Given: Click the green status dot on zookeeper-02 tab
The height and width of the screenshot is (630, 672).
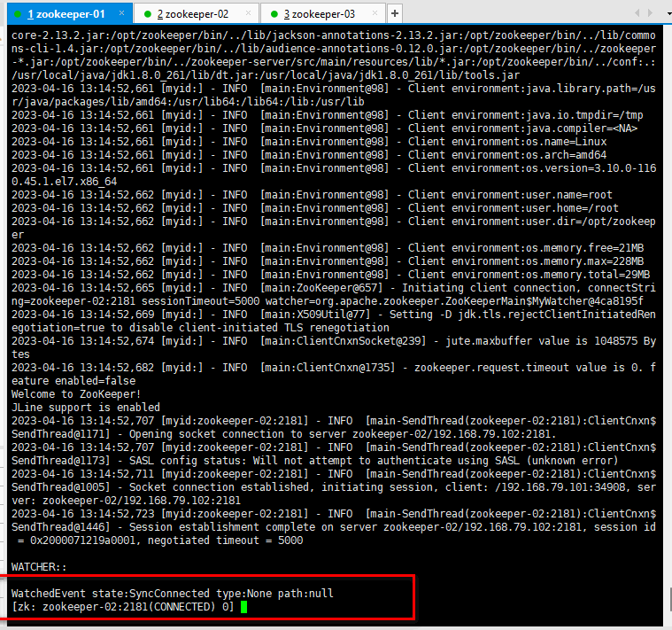Looking at the screenshot, I should click(x=148, y=14).
